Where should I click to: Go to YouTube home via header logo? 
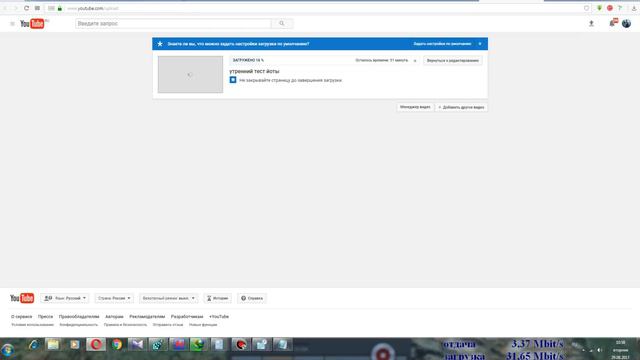(x=32, y=24)
